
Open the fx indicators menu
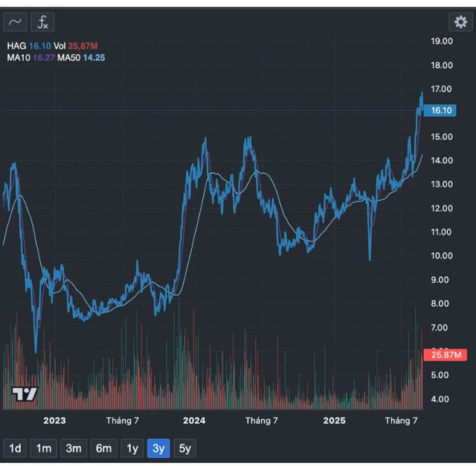click(x=42, y=22)
